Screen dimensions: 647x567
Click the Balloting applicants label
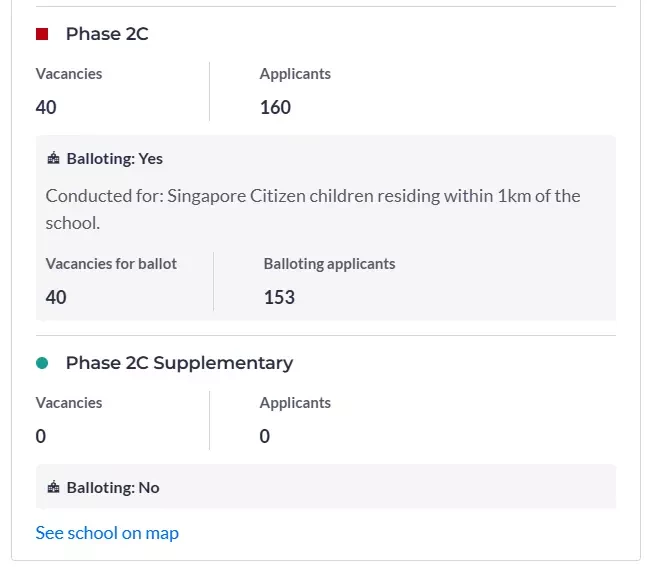point(330,264)
